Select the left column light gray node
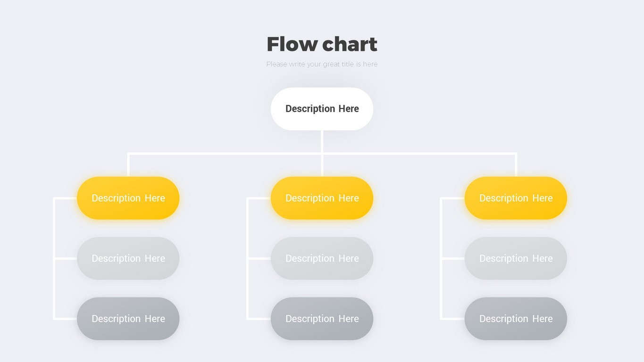This screenshot has width=644, height=362. pos(128,258)
